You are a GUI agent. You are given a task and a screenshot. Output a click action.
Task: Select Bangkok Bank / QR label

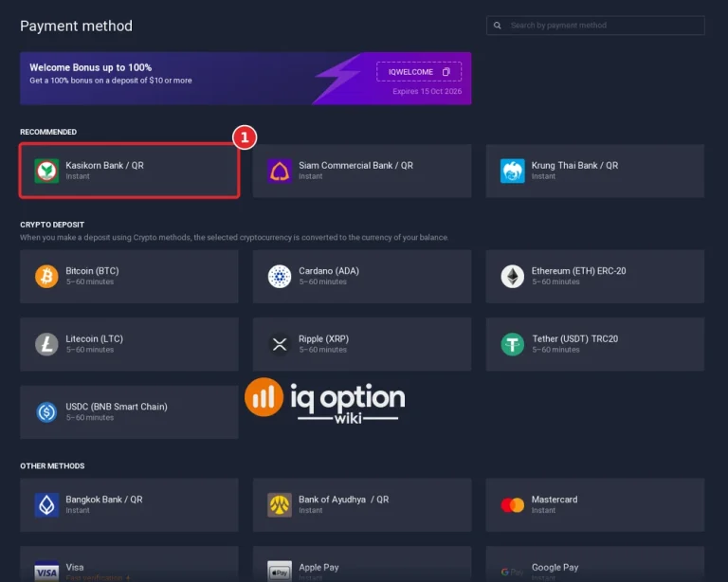point(104,500)
